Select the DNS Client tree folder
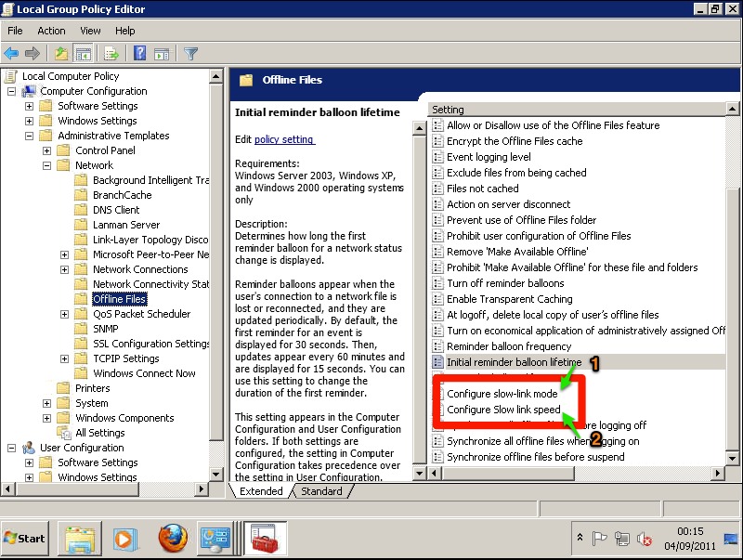Screen dimensions: 743x560 click(116, 210)
